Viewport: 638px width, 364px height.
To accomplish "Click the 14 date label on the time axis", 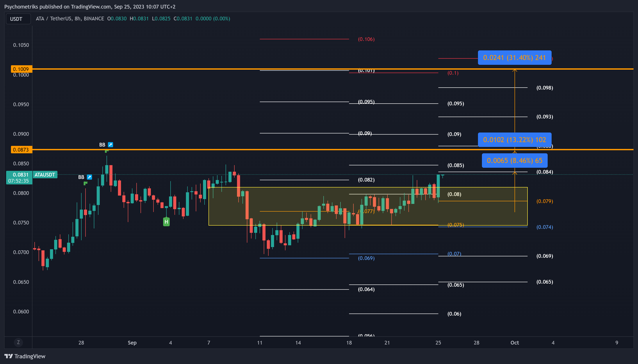I will (x=298, y=343).
